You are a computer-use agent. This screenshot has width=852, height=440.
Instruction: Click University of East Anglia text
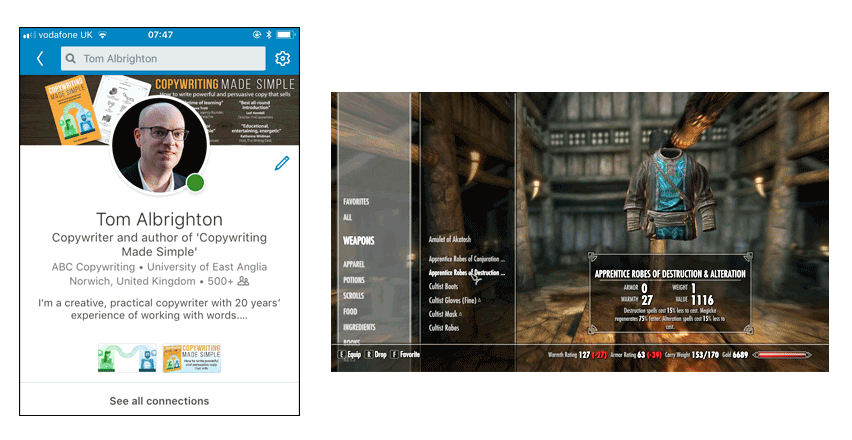[x=207, y=267]
